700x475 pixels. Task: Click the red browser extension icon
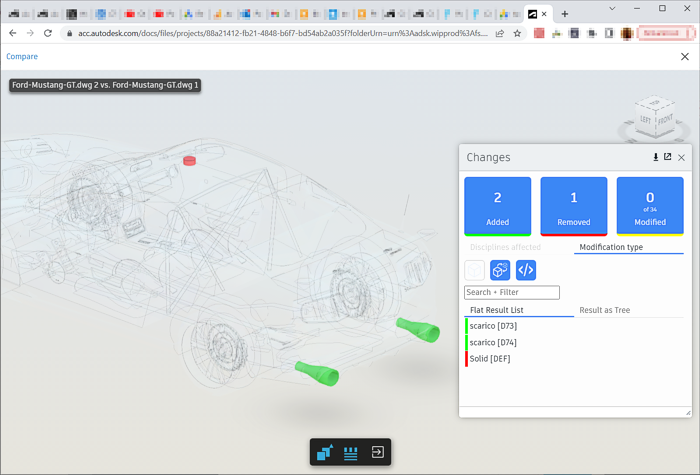point(539,33)
